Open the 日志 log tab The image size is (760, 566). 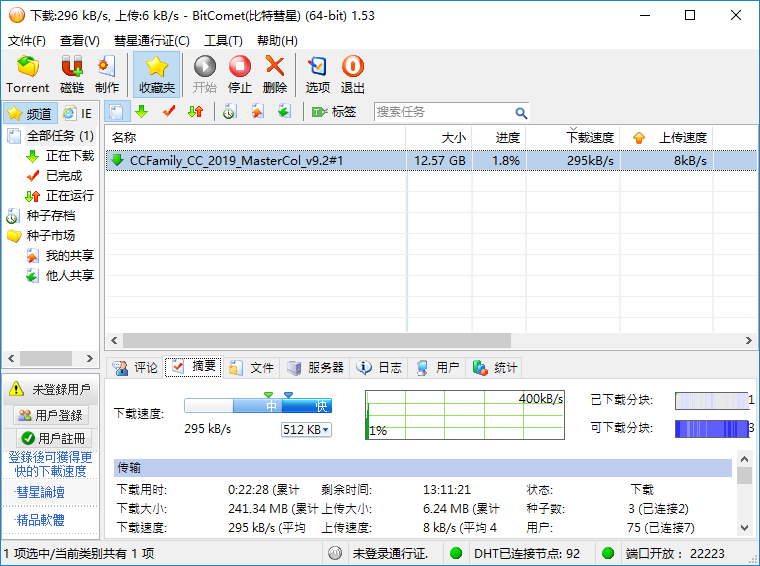379,368
